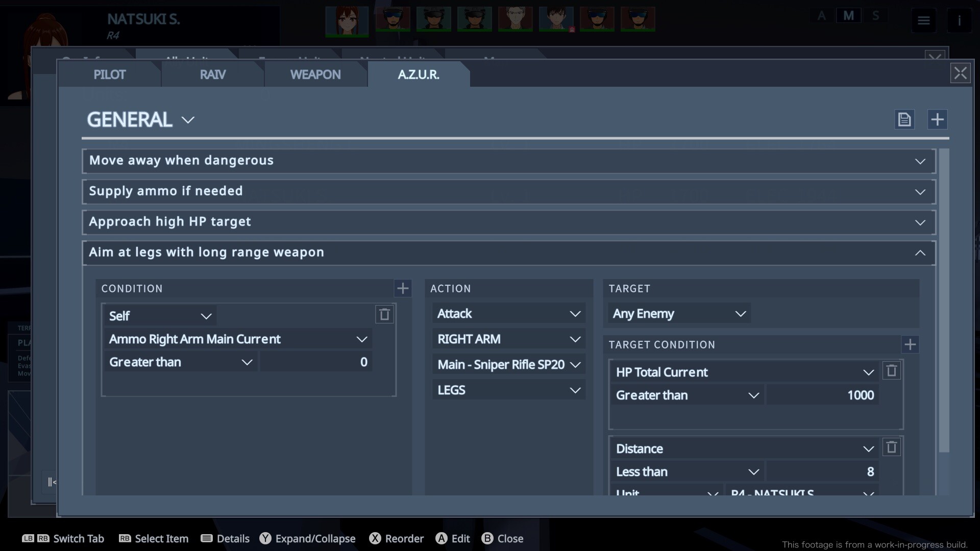Toggle the M mode button

click(x=848, y=15)
